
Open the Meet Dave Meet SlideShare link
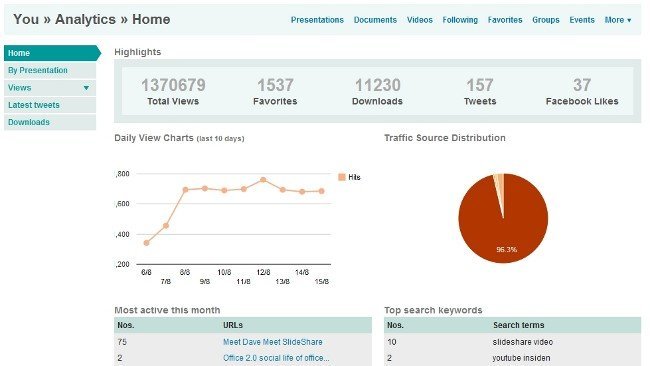273,342
